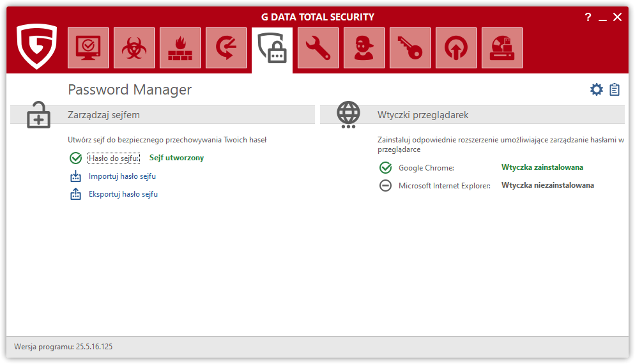Click Eksportuj hasło sejfu link

pos(123,194)
